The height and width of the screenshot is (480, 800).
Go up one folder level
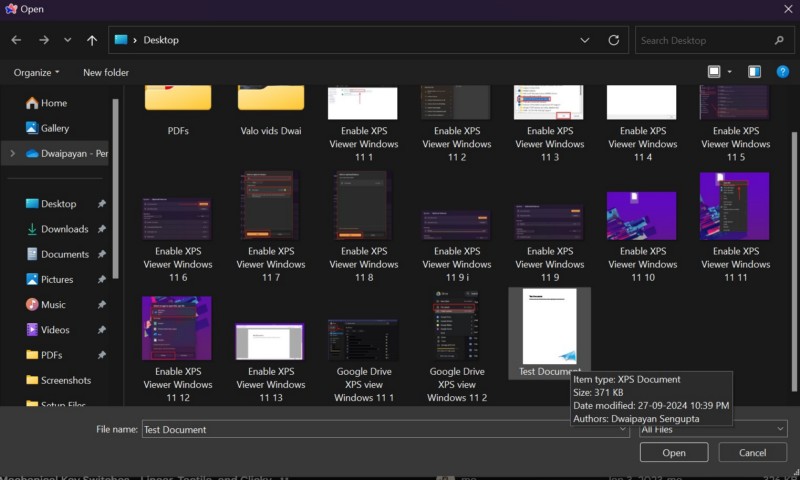(x=92, y=40)
